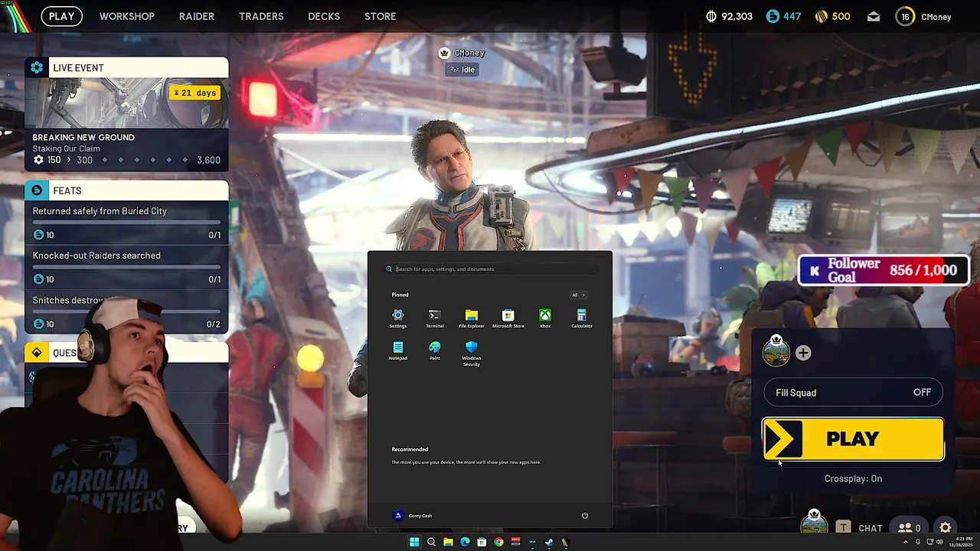The width and height of the screenshot is (980, 551).
Task: Open the Corey Cash user account
Action: point(413,516)
